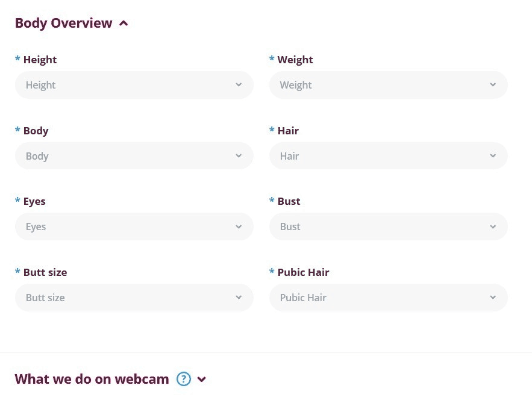The image size is (532, 397).
Task: Open the Bust dropdown
Action: pos(388,227)
